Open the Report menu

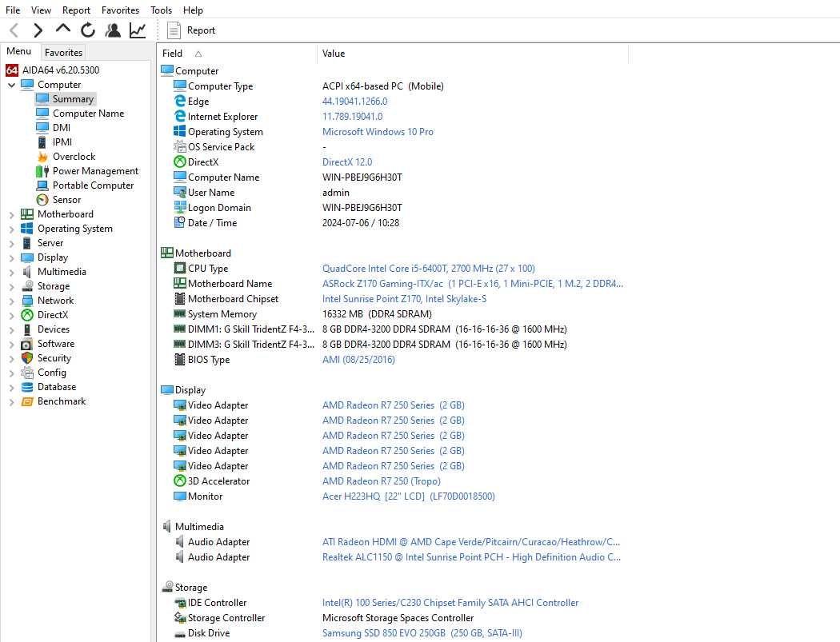coord(76,10)
